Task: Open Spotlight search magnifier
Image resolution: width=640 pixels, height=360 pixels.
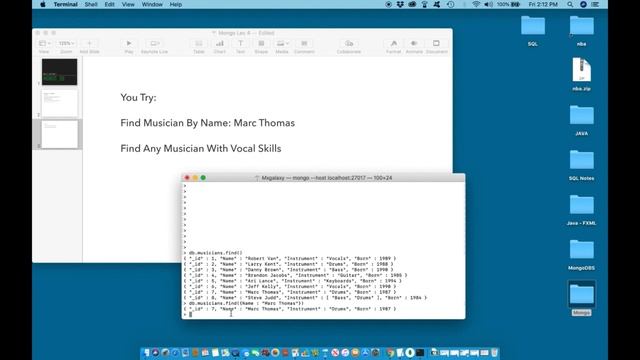Action: pyautogui.click(x=570, y=4)
